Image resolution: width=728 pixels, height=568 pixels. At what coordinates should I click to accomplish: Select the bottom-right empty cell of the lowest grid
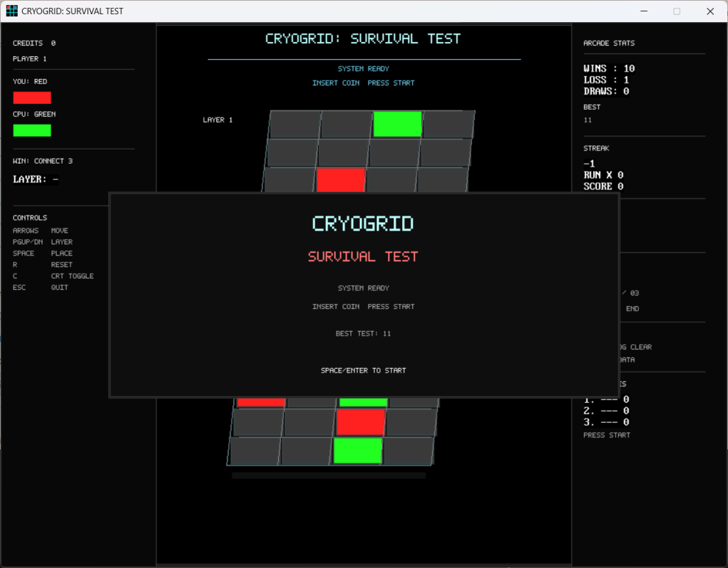(x=408, y=451)
